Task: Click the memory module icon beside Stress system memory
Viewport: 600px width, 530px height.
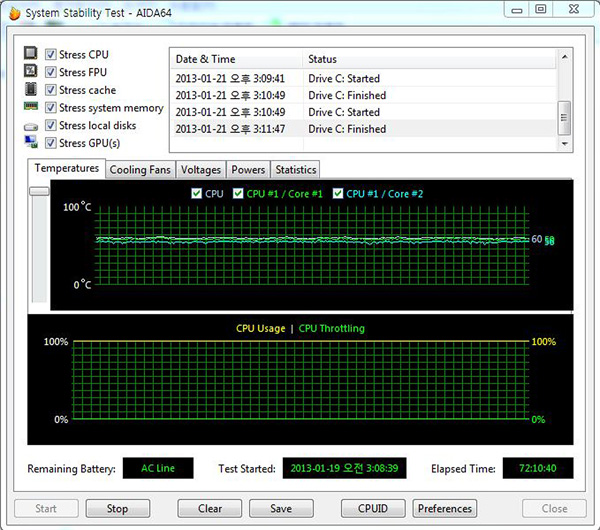Action: pos(31,106)
